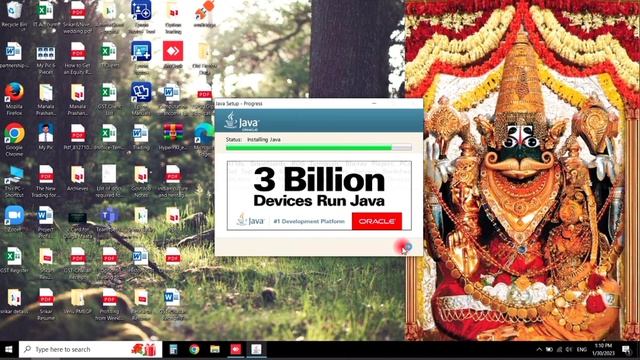Click the Windows Start button

click(9, 349)
